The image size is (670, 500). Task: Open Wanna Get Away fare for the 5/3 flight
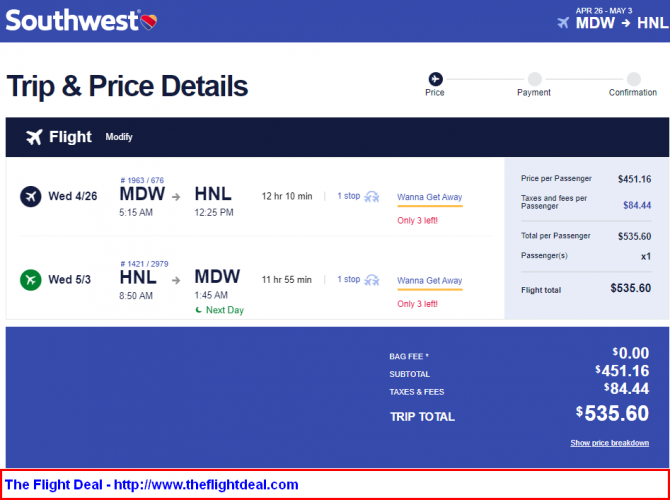pos(429,281)
